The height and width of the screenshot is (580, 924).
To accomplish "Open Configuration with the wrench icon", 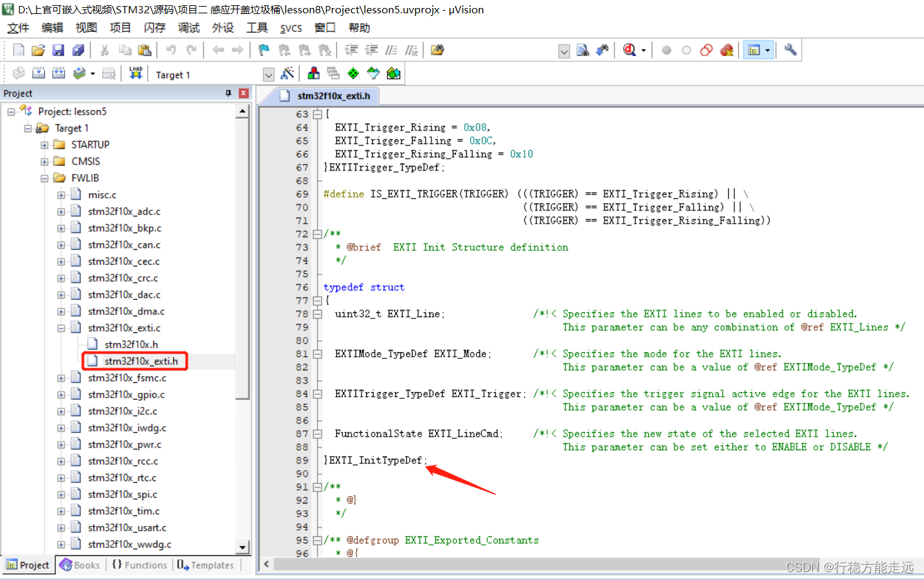I will coord(790,50).
